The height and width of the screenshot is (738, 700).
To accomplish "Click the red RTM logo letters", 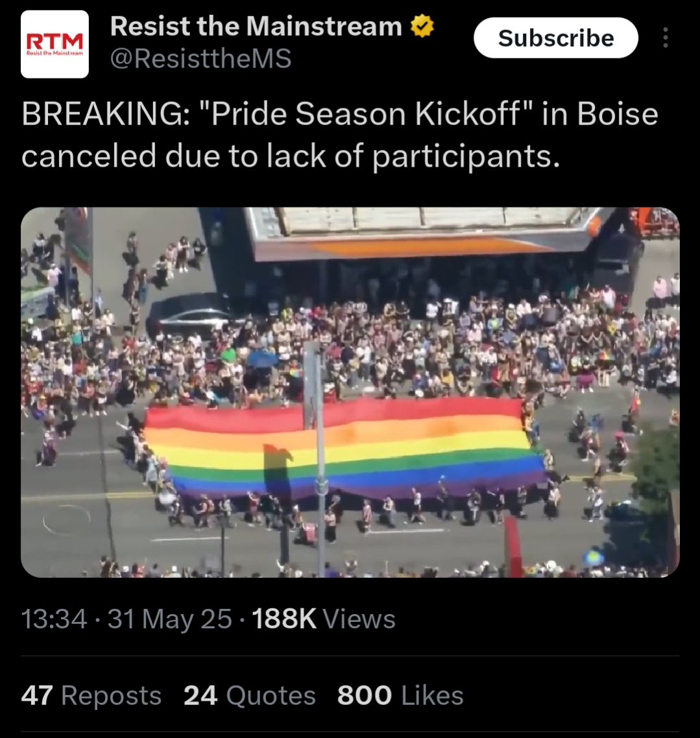I will pyautogui.click(x=54, y=42).
